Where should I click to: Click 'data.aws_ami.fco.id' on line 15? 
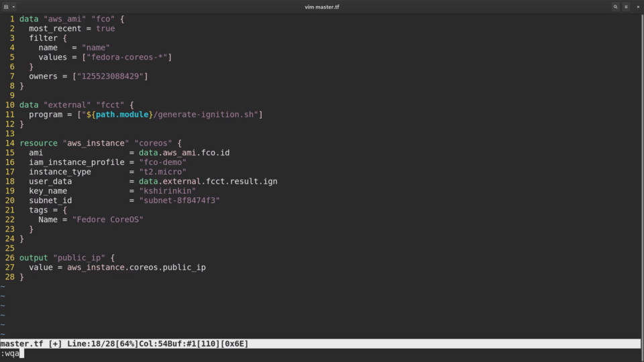pyautogui.click(x=184, y=153)
